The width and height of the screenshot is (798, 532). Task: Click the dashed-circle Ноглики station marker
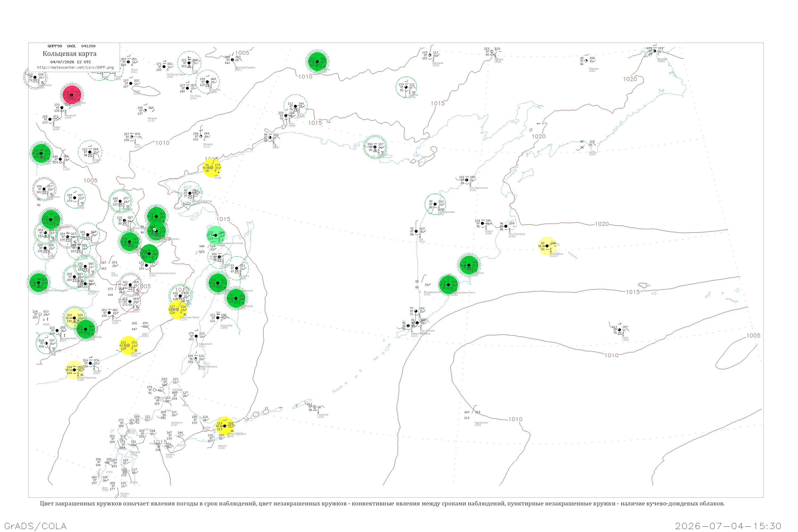236,268
